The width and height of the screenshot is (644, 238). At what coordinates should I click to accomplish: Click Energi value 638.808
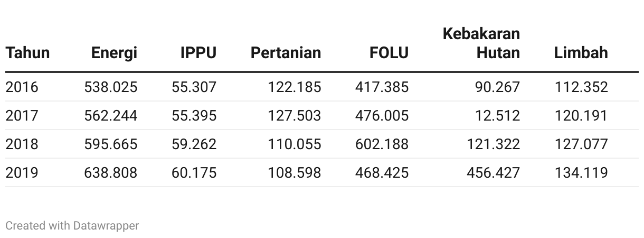coord(111,172)
